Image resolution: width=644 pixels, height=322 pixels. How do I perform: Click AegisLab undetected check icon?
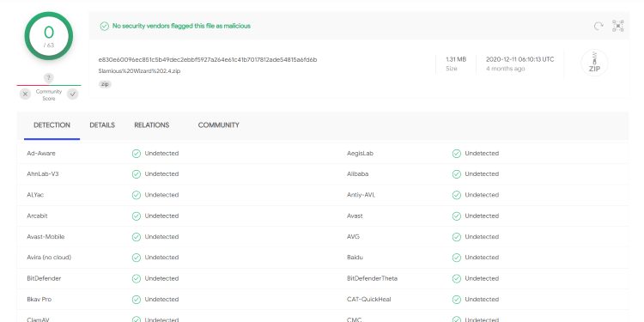[457, 154]
